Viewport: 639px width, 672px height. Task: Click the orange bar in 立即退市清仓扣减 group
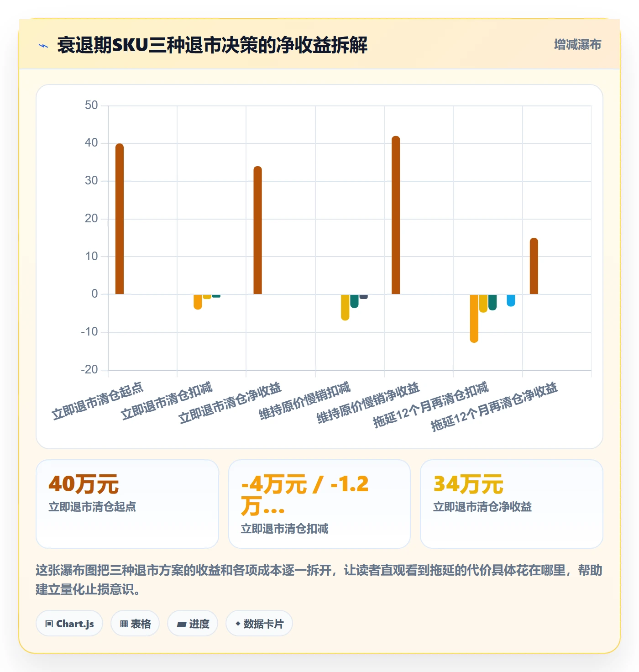tap(198, 302)
